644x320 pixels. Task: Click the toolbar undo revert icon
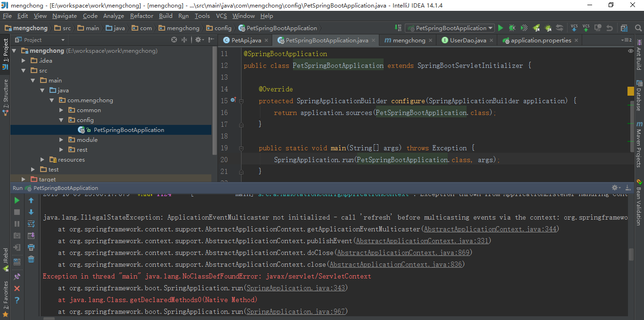pyautogui.click(x=609, y=28)
